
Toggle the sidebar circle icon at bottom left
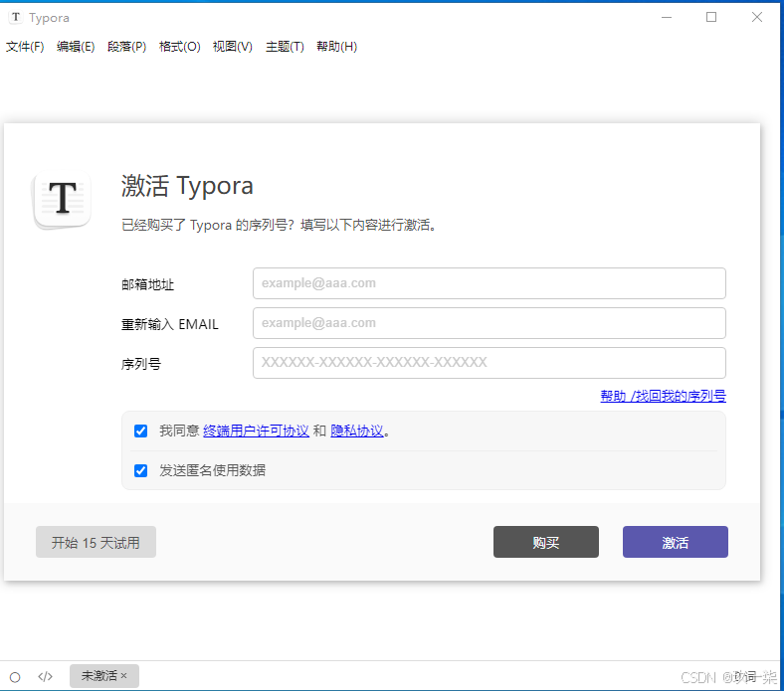[x=15, y=677]
